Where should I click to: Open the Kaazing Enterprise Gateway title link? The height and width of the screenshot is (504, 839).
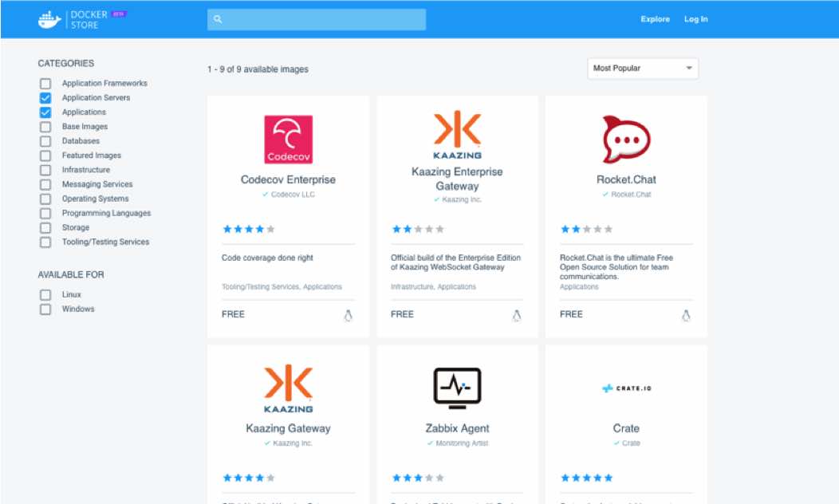click(x=457, y=179)
